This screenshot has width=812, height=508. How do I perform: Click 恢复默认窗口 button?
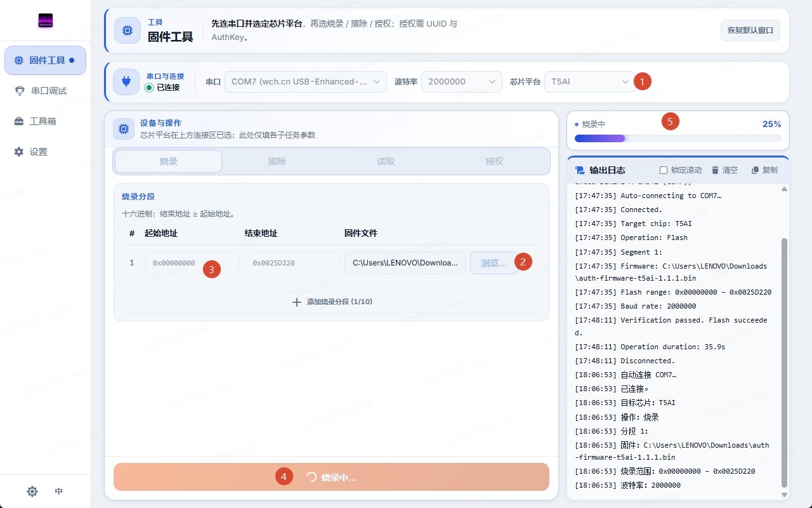click(750, 30)
